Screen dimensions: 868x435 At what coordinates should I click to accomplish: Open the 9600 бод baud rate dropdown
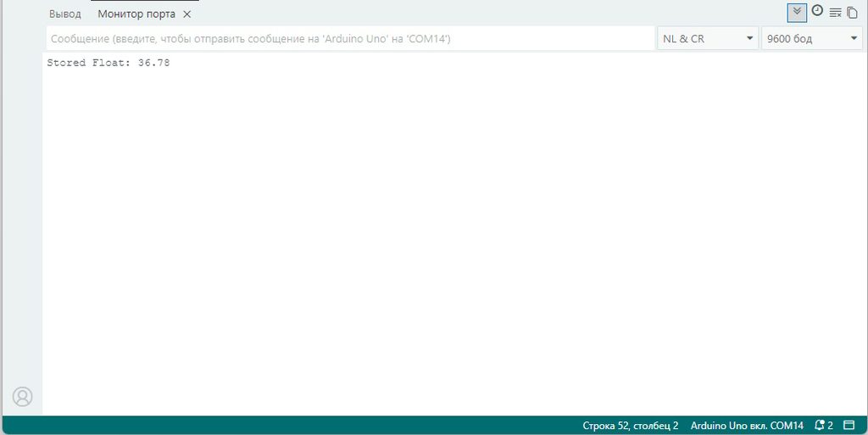coord(811,39)
